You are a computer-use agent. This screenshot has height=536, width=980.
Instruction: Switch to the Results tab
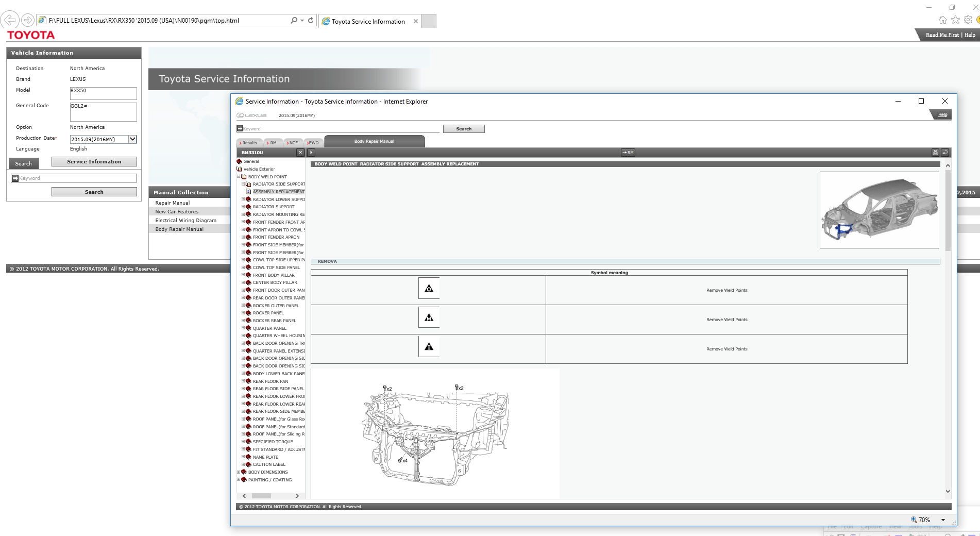(249, 143)
